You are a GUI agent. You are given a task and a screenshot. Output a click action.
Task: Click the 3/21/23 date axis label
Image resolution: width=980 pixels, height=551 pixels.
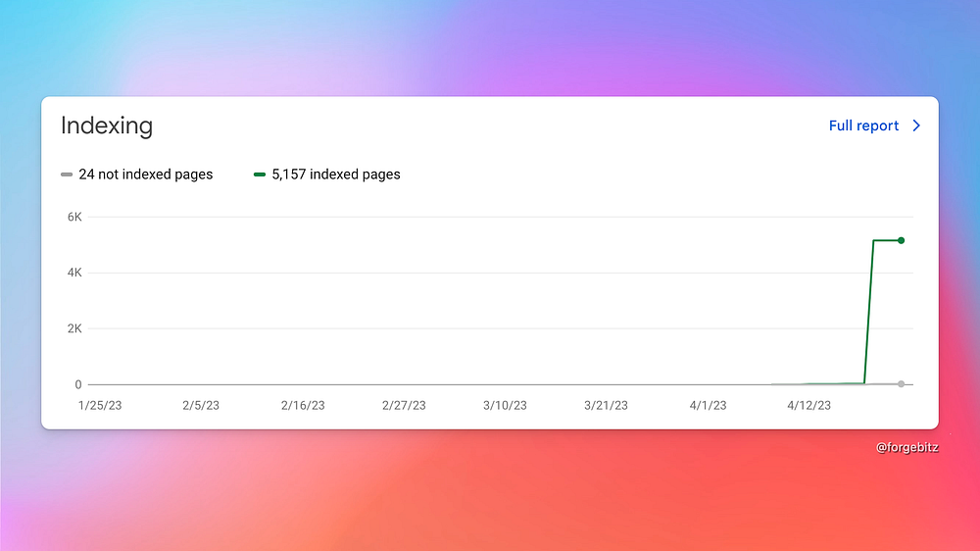coord(606,405)
